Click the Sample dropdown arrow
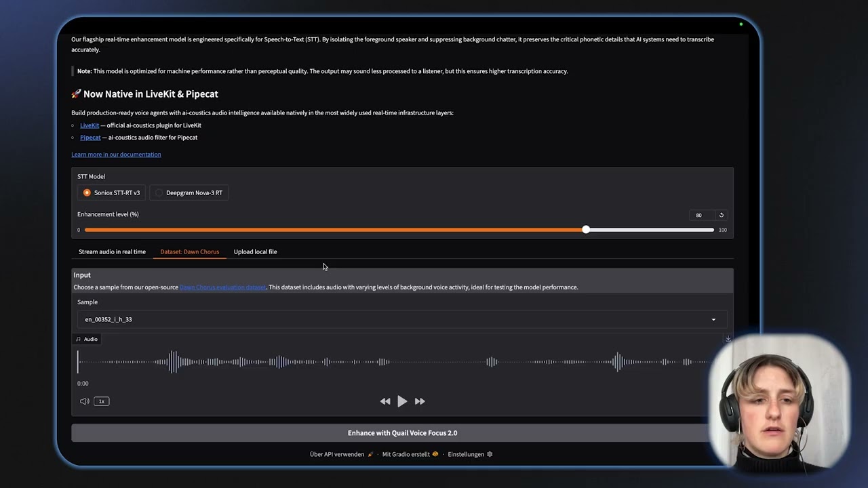 pyautogui.click(x=713, y=319)
